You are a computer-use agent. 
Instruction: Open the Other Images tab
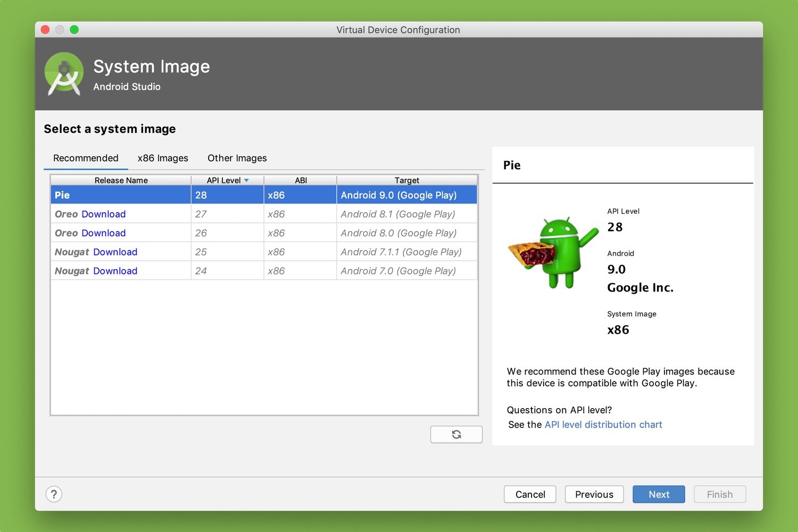click(x=237, y=158)
